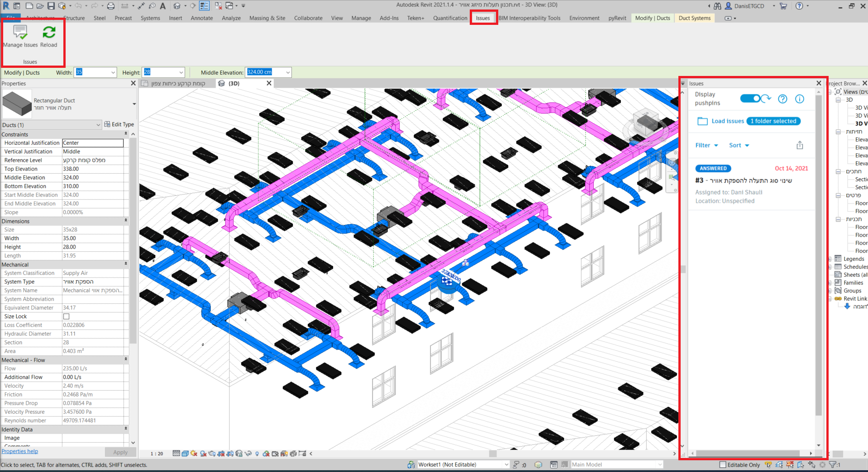Click the Load issues link
Screen dimensions: 868x472
tap(728, 121)
